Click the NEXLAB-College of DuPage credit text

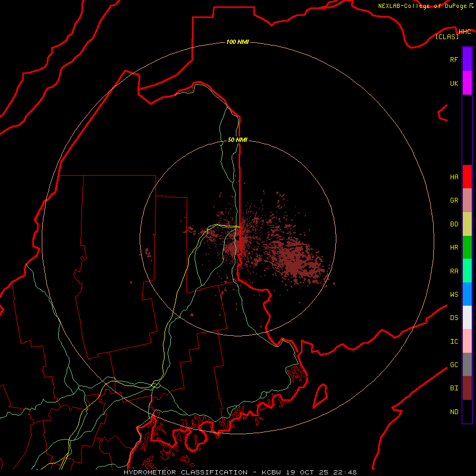tap(422, 6)
